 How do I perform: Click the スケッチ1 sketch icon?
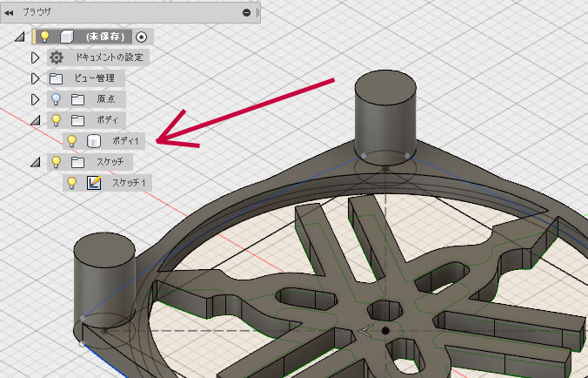(93, 182)
